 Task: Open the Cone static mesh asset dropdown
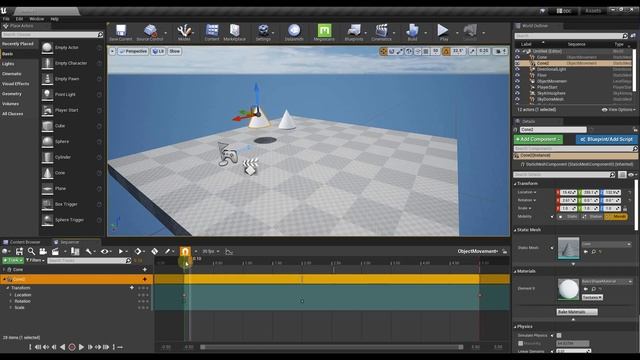(607, 244)
